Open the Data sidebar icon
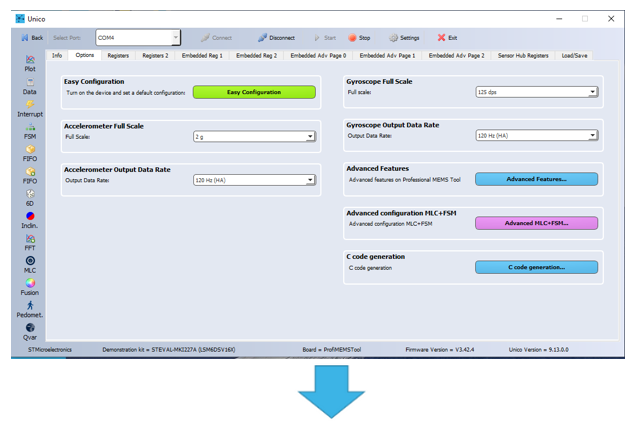Viewport: 640px width, 435px height. coord(30,86)
